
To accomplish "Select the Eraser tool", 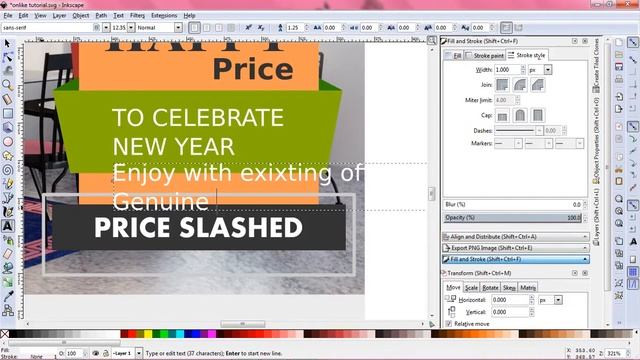I will pos(7,254).
